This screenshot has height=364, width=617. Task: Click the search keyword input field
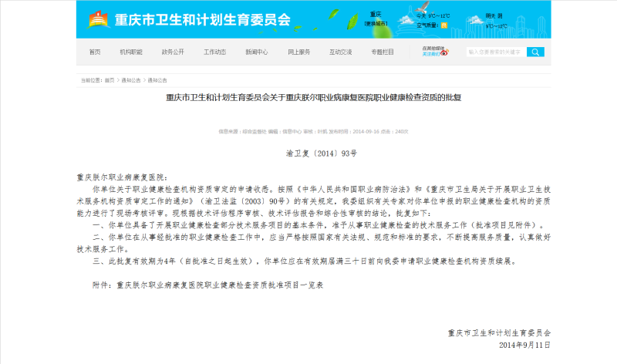[494, 52]
